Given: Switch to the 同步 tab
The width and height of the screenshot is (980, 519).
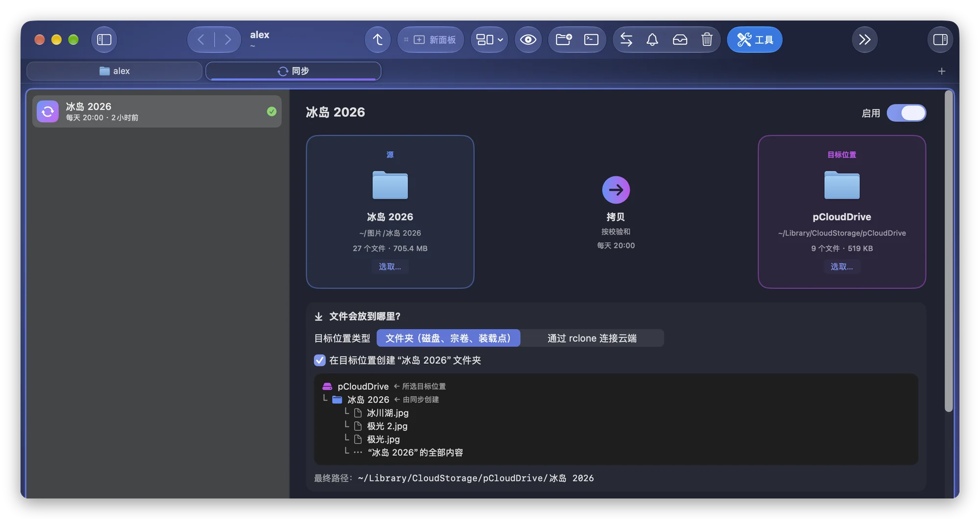Looking at the screenshot, I should click(293, 71).
